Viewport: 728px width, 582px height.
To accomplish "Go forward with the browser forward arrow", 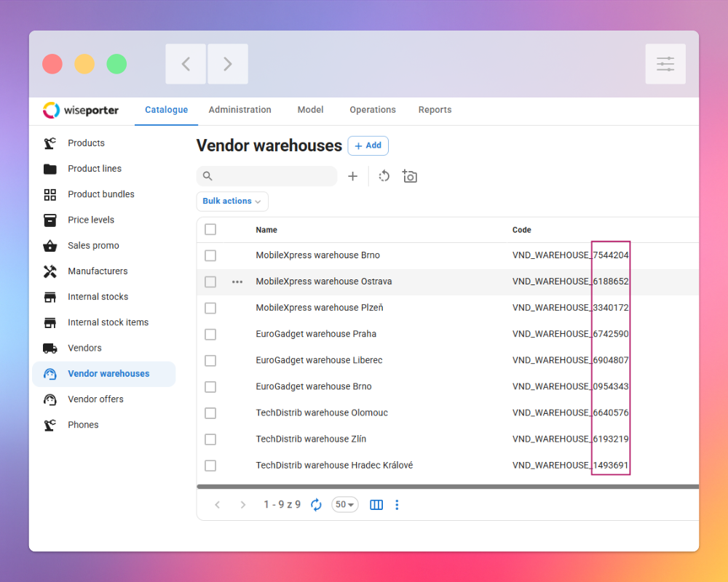I will (227, 64).
